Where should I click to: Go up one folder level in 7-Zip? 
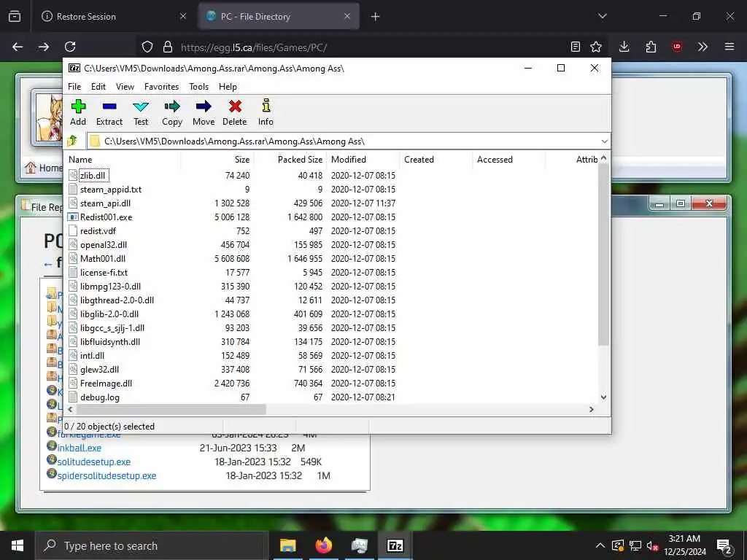[72, 141]
